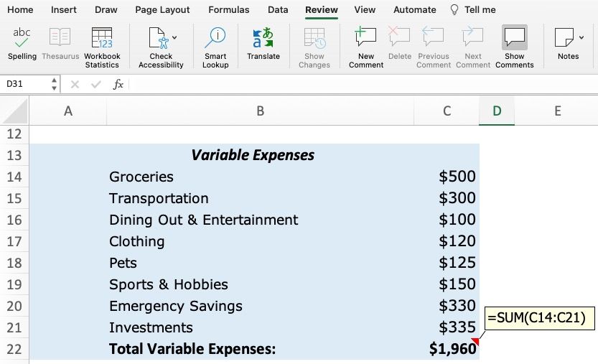Switch to the Draw tab

pyautogui.click(x=106, y=10)
